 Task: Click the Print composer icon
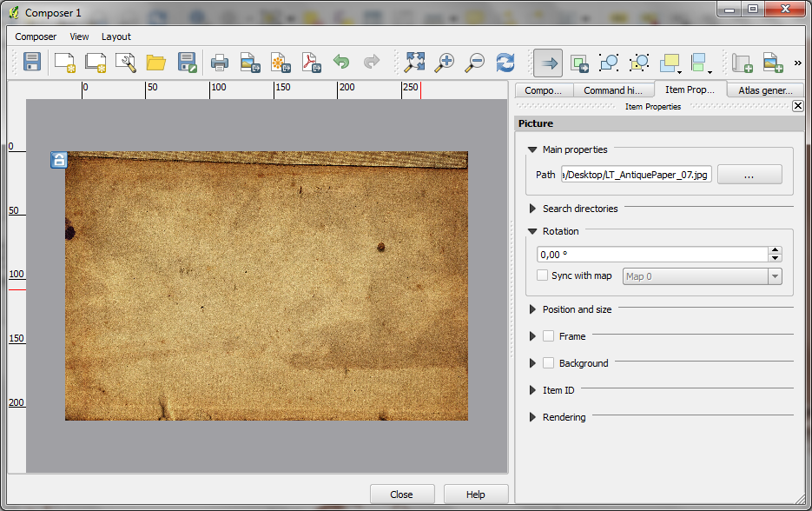point(220,63)
